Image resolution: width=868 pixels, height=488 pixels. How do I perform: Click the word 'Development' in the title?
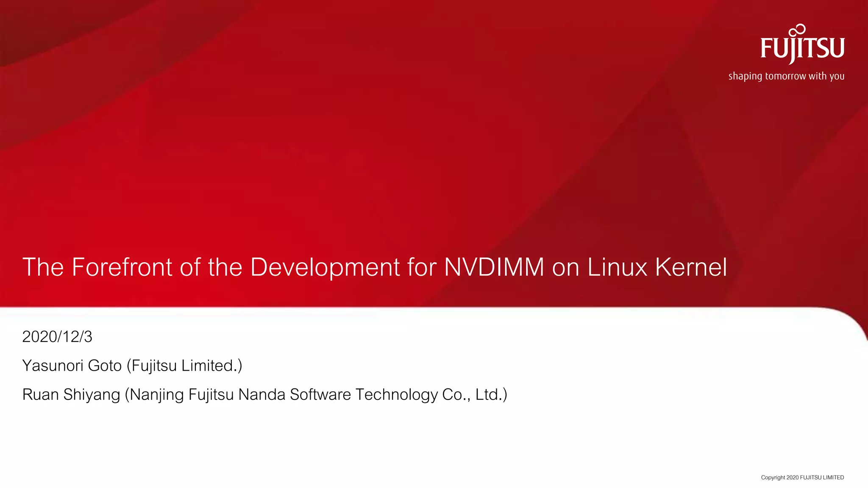tap(325, 267)
